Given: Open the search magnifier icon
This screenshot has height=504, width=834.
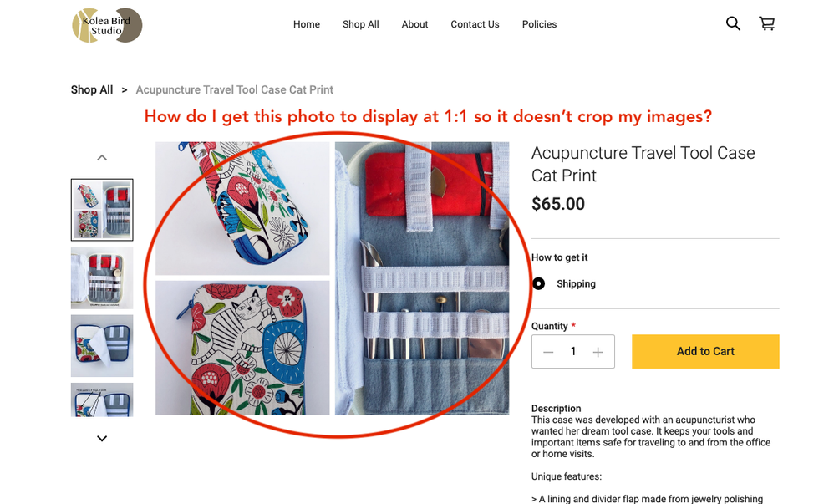Looking at the screenshot, I should [x=733, y=23].
